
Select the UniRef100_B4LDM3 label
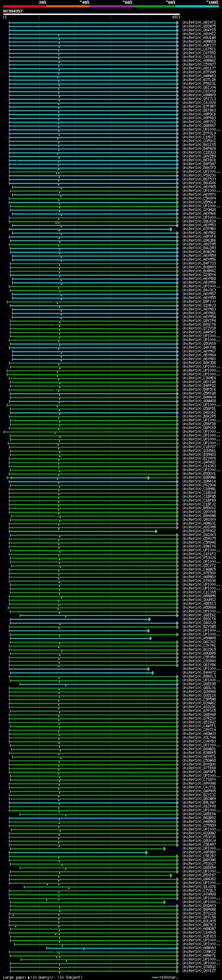199,248
